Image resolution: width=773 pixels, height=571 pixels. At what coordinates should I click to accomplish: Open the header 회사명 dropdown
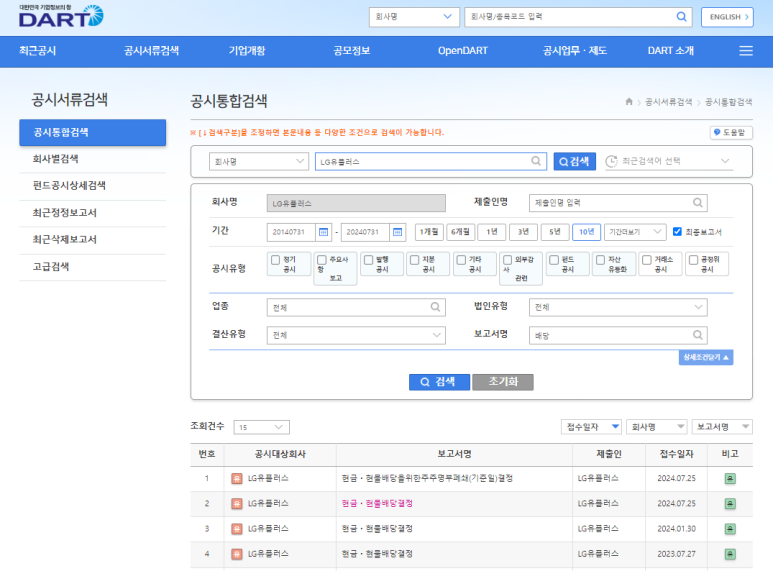(414, 17)
